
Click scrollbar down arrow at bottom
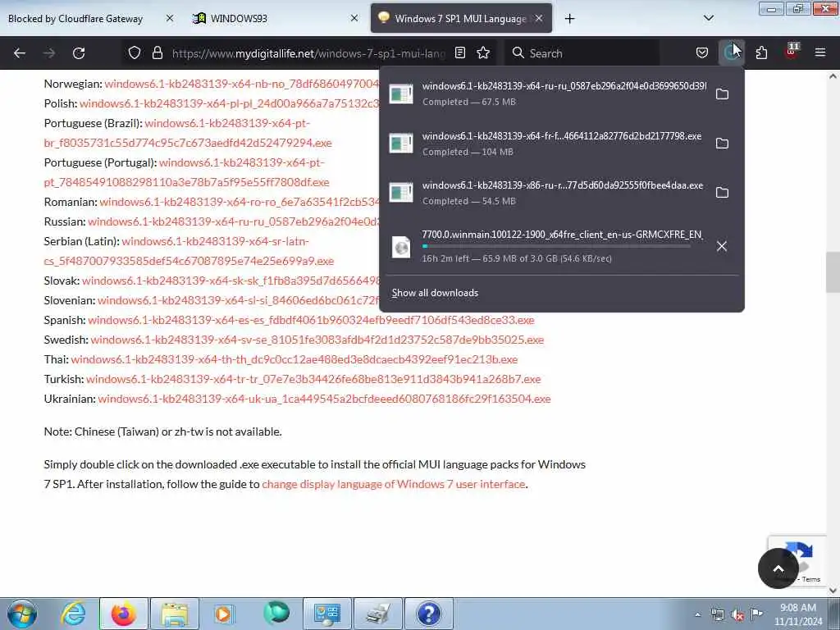(x=833, y=591)
